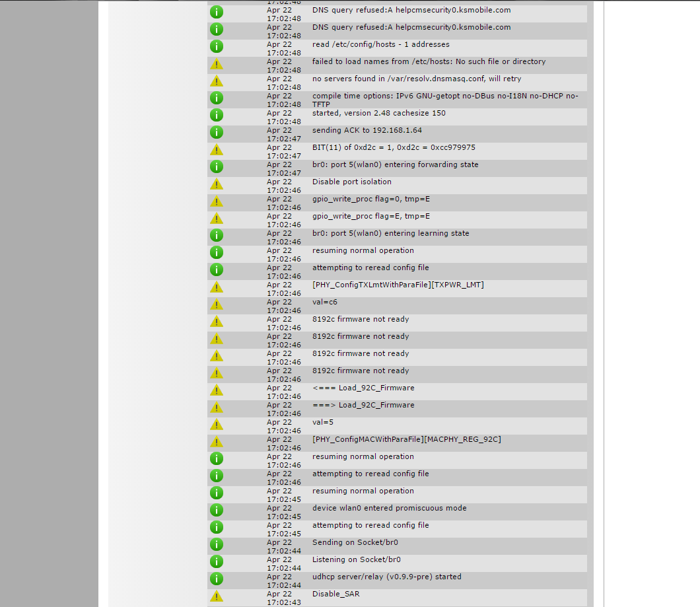Click info icon for 'attempting to reread' at 17:02:45
The height and width of the screenshot is (607, 700).
217,527
